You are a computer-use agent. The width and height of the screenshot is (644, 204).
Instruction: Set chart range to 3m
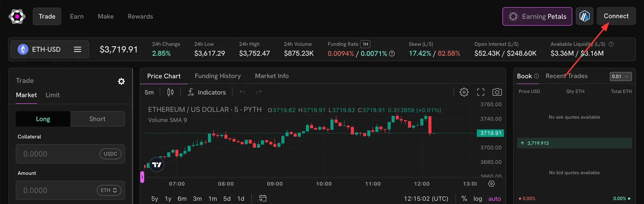(197, 199)
